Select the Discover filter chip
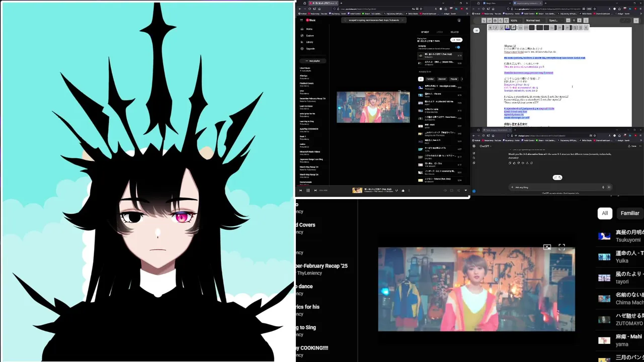Screen dimensions: 644x362 point(442,79)
